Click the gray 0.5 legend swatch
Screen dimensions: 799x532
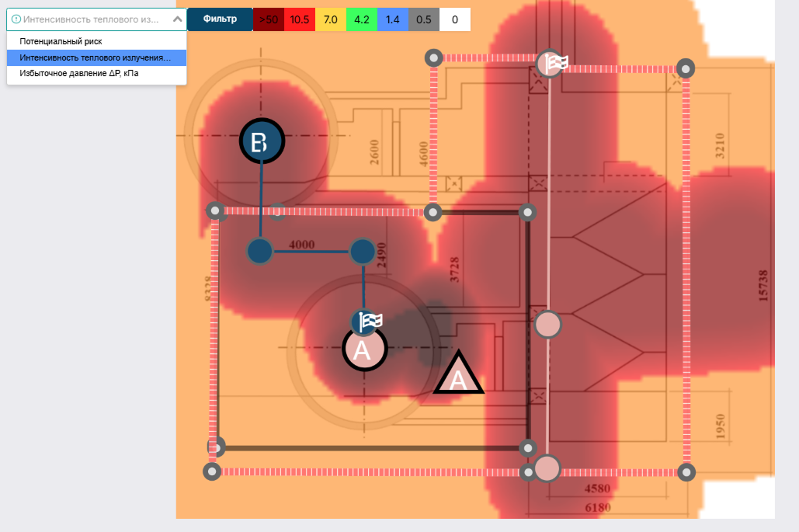click(424, 19)
